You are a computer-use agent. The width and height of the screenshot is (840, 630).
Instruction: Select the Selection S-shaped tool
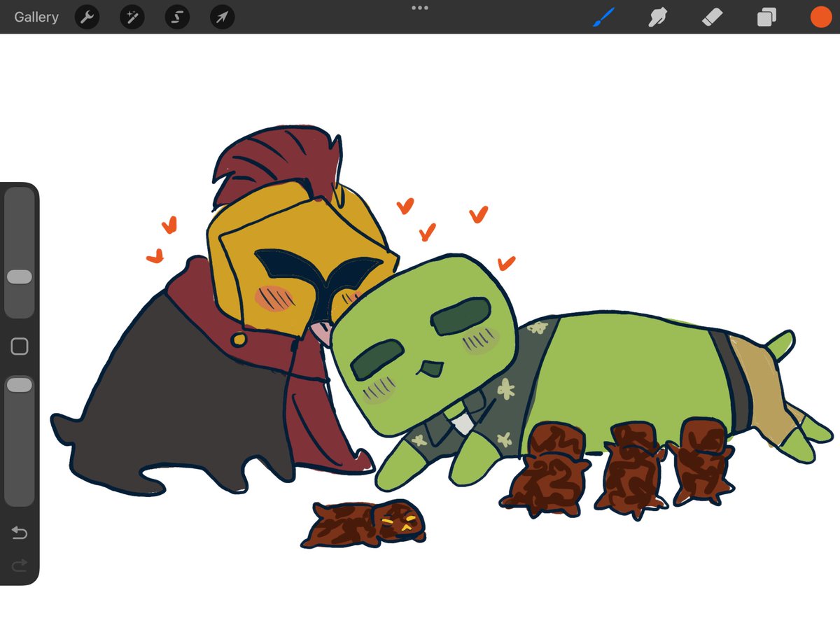point(177,17)
